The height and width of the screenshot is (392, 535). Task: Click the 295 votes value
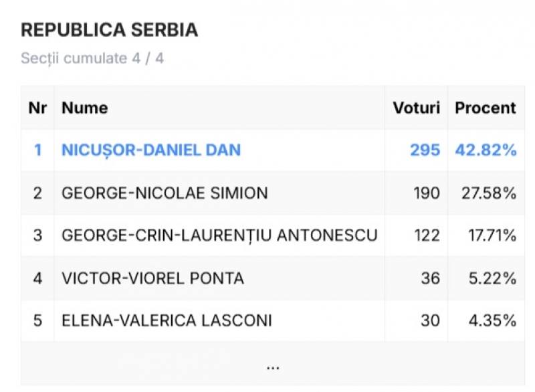pos(425,150)
